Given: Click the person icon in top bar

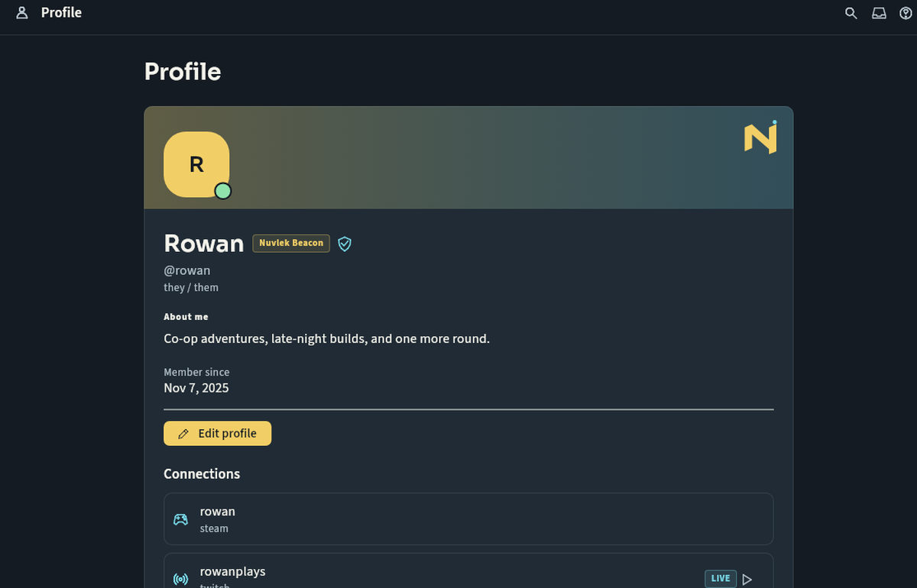Looking at the screenshot, I should (x=22, y=13).
